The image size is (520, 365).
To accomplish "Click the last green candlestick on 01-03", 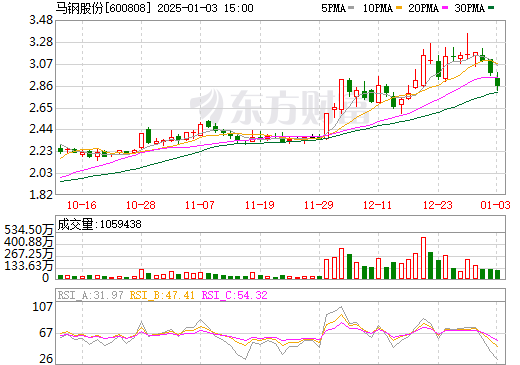I will 497,82.
